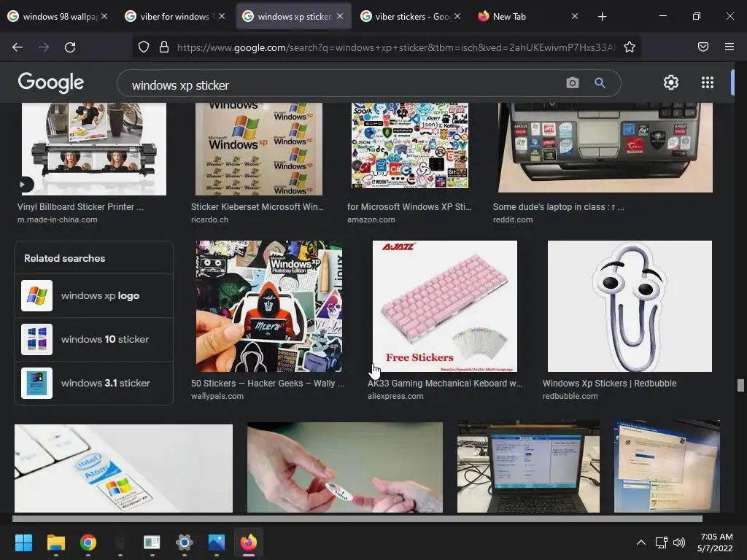Click the blue magnifier search button
The width and height of the screenshot is (747, 560).
tap(600, 83)
